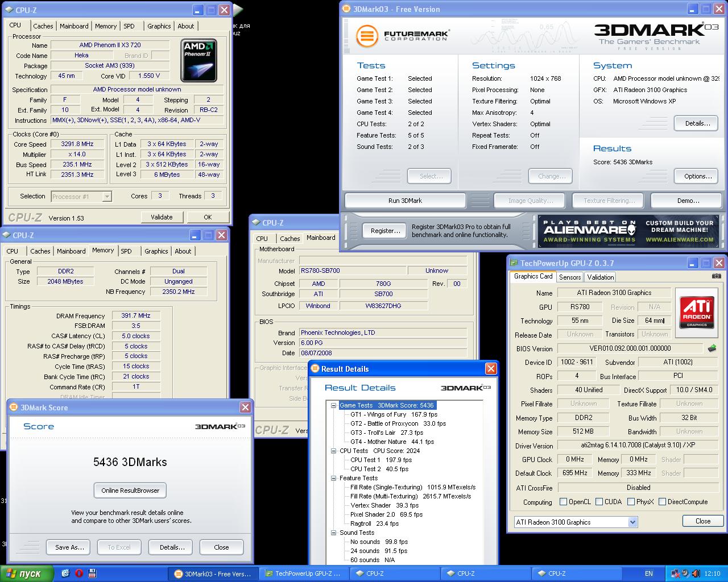Open Internet Explorer from quick launch

point(65,573)
